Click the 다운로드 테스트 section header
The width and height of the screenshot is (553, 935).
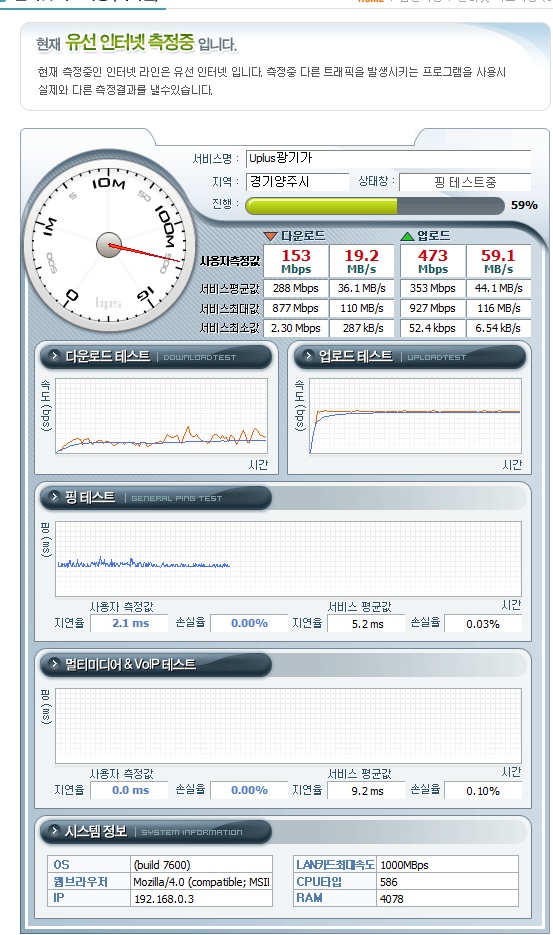click(x=156, y=356)
